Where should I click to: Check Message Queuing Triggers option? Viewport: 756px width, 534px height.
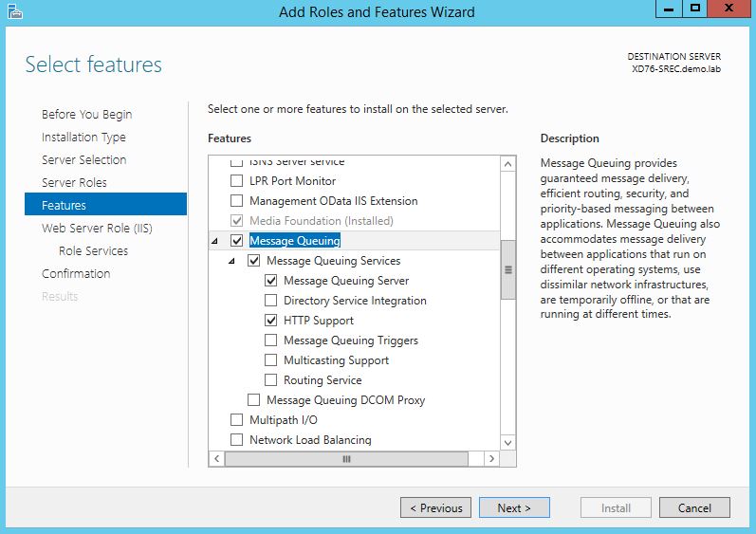click(271, 341)
